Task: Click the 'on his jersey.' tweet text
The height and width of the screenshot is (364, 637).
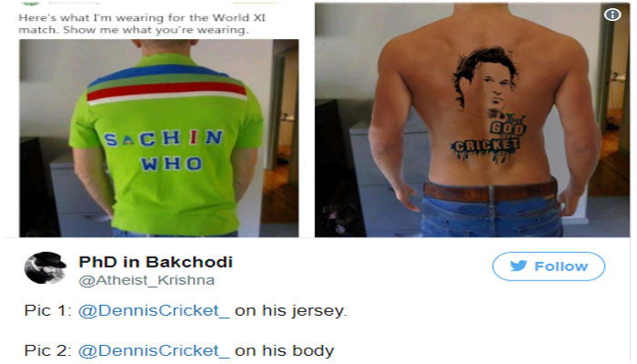Action: click(291, 311)
